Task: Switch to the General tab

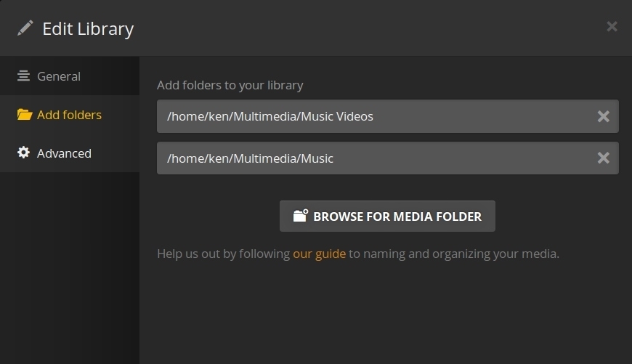Action: [x=59, y=76]
